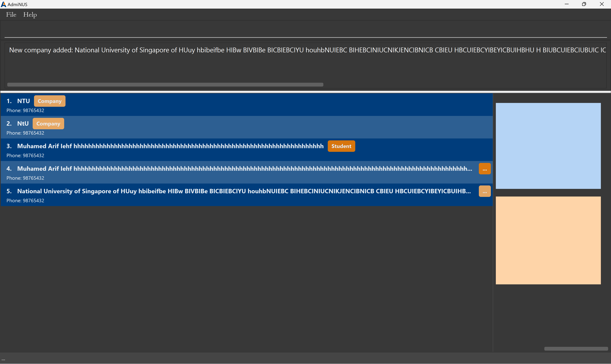Click the Company tag on NTU entry
Screen dimensions: 611x364
[x=49, y=101]
